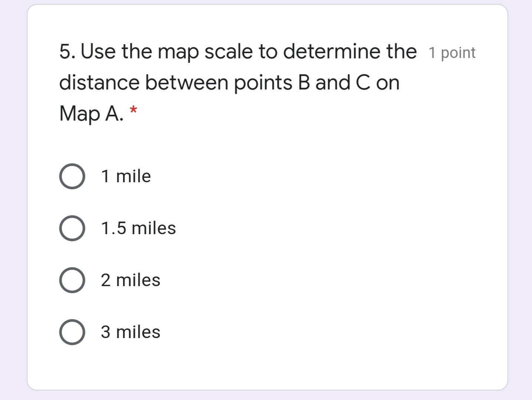Viewport: 532px width, 400px height.
Task: Pick the "2 miles" radio option
Action: click(72, 280)
